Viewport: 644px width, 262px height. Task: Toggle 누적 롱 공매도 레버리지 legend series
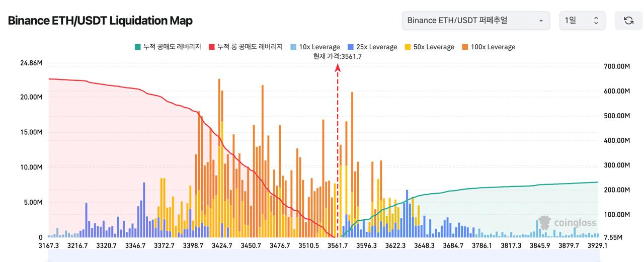(x=245, y=47)
